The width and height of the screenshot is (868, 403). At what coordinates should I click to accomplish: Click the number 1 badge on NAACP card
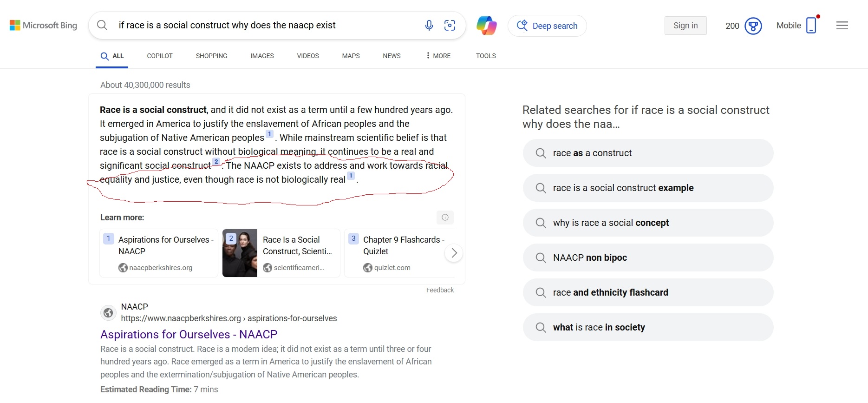pyautogui.click(x=109, y=238)
